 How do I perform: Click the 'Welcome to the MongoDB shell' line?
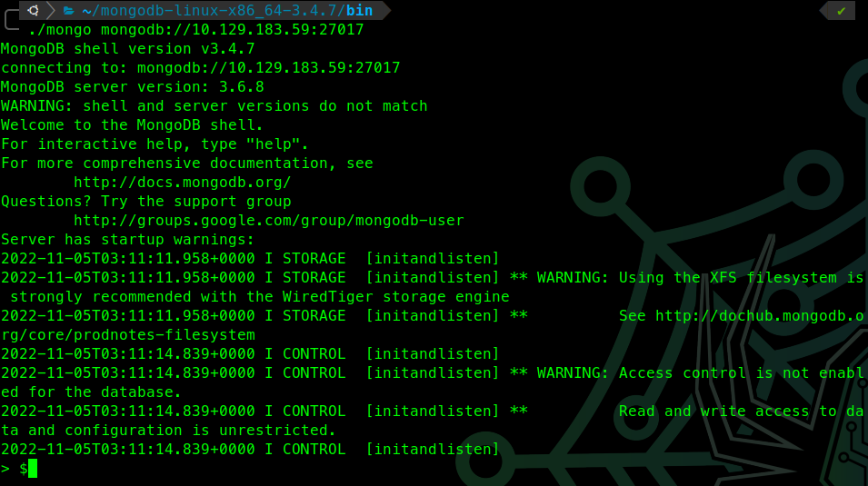click(x=132, y=125)
